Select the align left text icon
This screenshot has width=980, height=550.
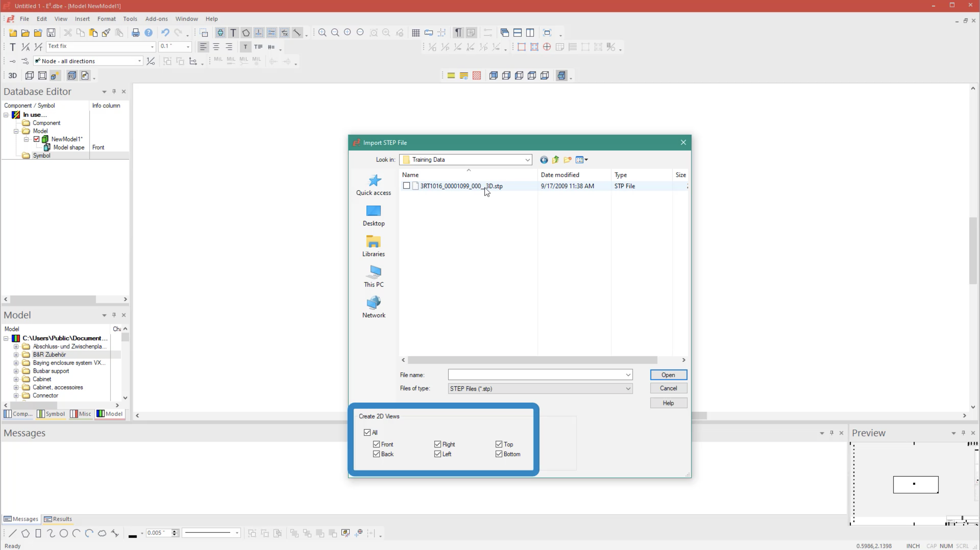coord(203,47)
